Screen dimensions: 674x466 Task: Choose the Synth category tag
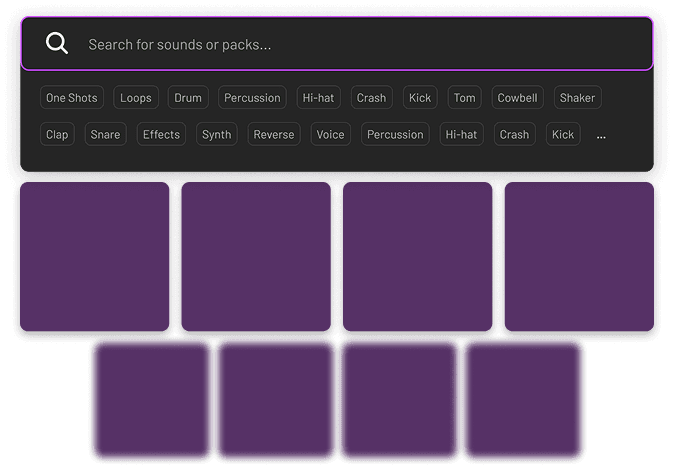click(x=216, y=134)
